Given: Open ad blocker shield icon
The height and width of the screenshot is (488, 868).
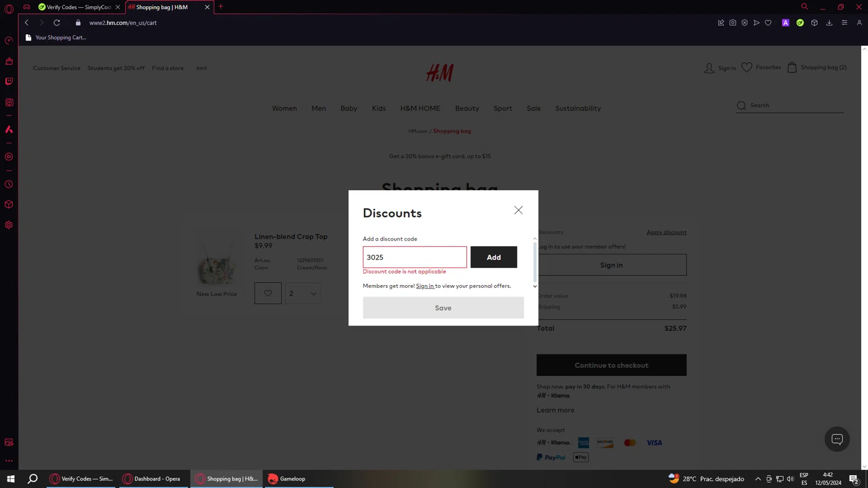Looking at the screenshot, I should click(745, 23).
